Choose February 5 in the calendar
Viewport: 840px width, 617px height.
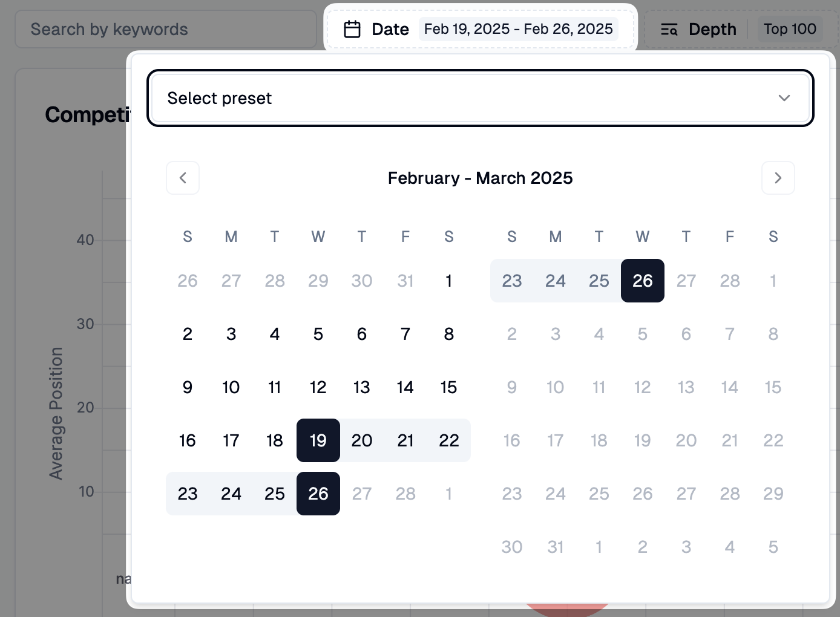pos(318,334)
